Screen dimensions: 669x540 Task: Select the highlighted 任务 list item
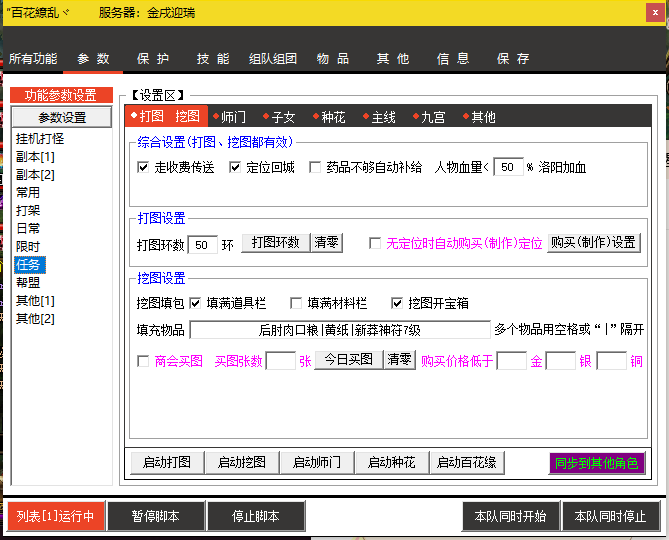coord(29,265)
